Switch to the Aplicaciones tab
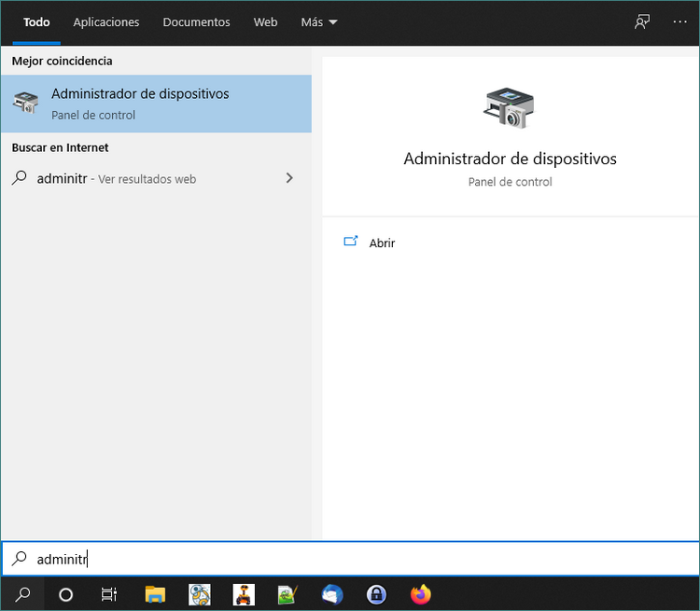Image resolution: width=700 pixels, height=611 pixels. [x=106, y=21]
